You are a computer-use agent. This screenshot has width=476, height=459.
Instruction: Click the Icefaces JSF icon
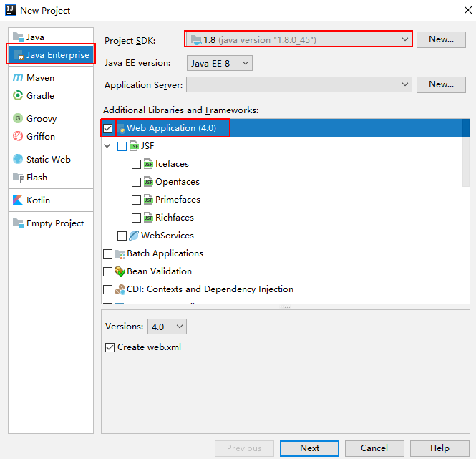pos(148,164)
